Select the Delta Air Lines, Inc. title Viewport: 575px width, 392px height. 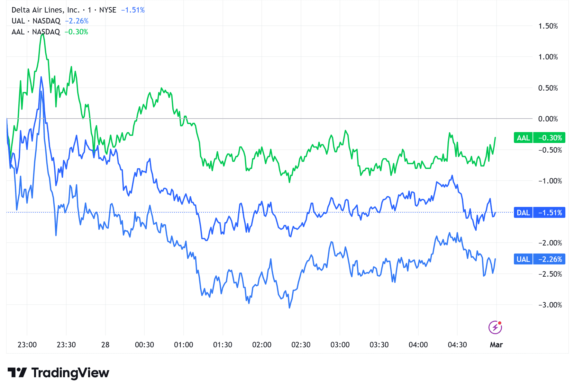[45, 10]
